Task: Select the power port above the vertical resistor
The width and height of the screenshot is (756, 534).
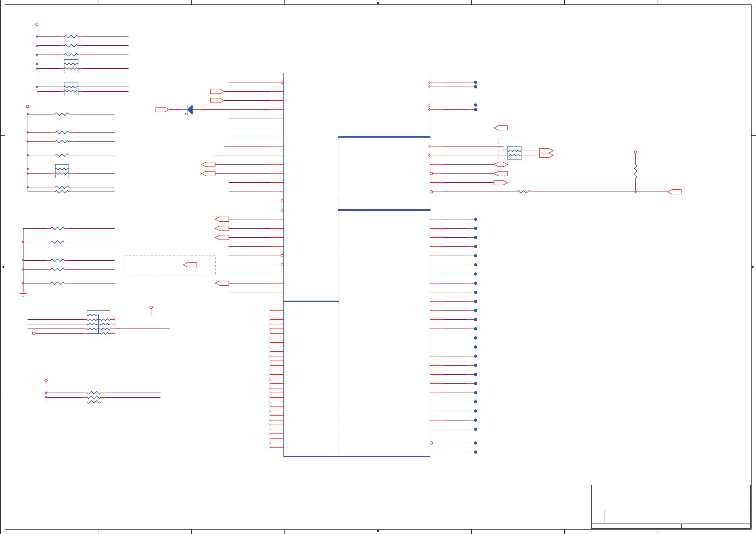Action: coord(635,152)
